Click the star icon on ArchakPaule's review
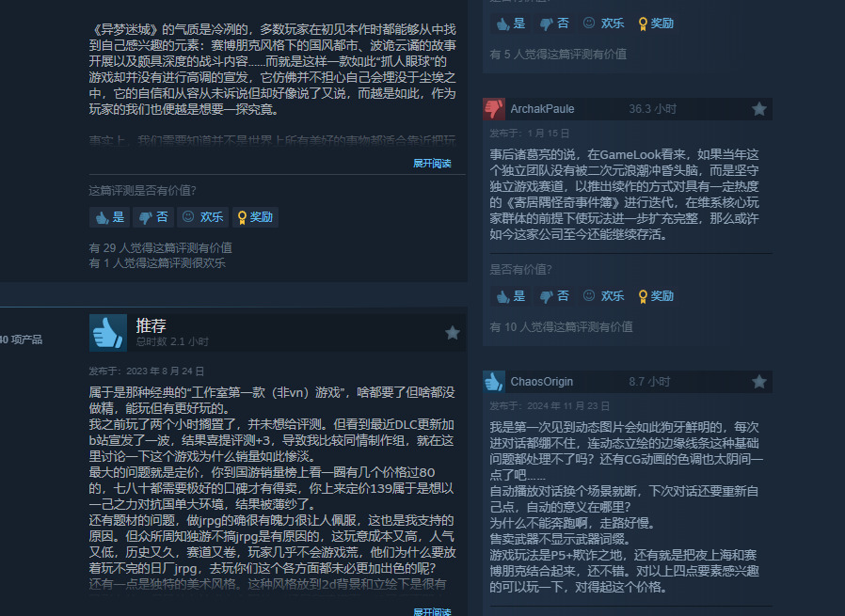The height and width of the screenshot is (616, 845). click(x=758, y=109)
